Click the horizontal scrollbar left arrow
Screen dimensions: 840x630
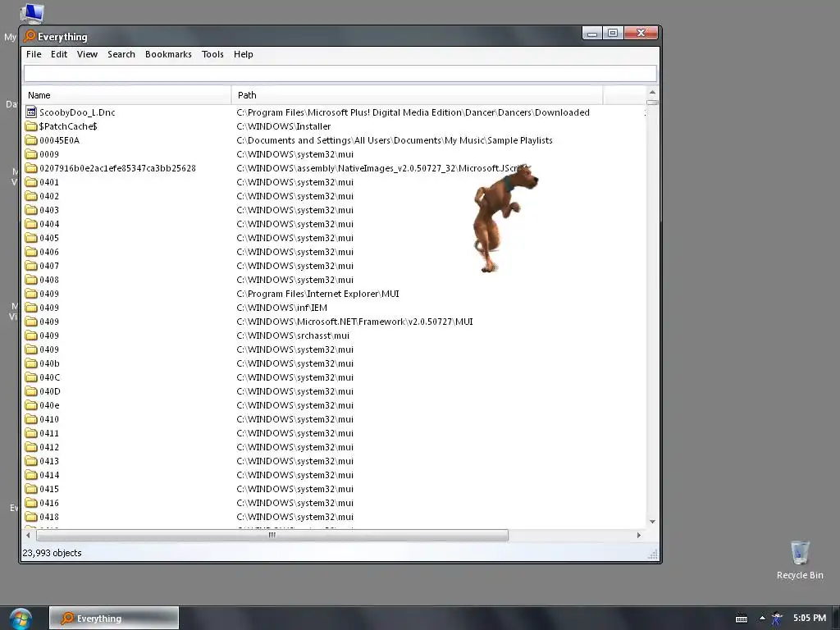[28, 535]
